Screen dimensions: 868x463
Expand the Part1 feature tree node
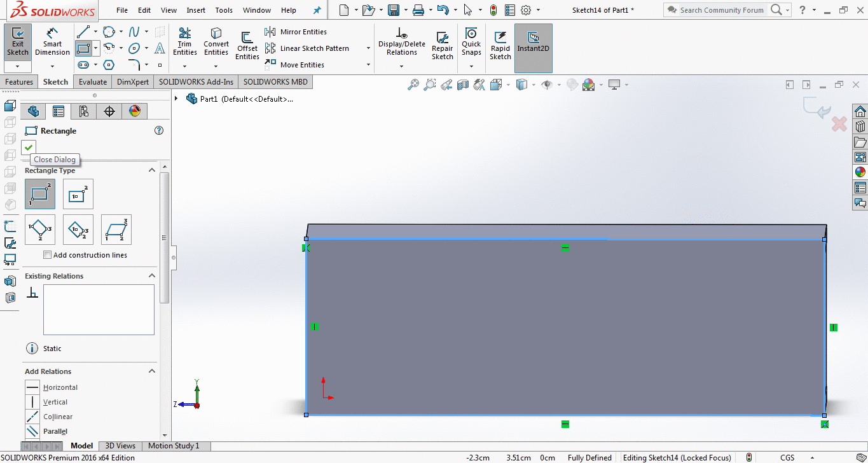176,99
